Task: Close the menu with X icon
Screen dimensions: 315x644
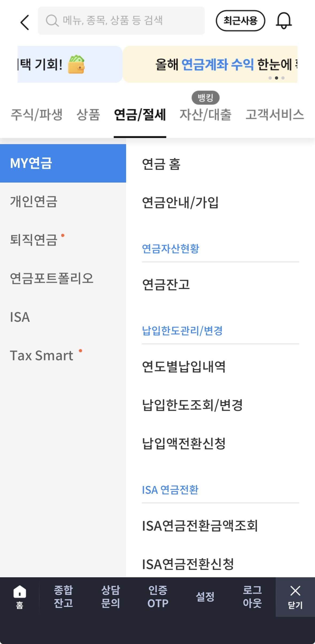Action: 295,597
